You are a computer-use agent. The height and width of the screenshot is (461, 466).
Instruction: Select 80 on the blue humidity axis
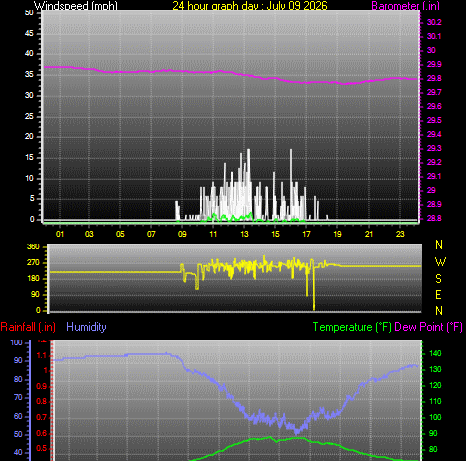pos(18,379)
